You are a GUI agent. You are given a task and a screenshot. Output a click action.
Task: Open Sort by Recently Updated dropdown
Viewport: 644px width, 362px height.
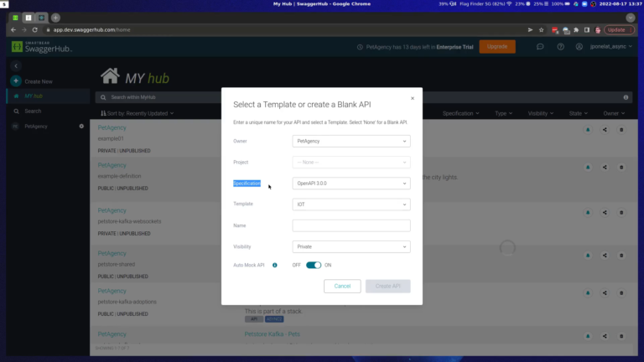[138, 114]
